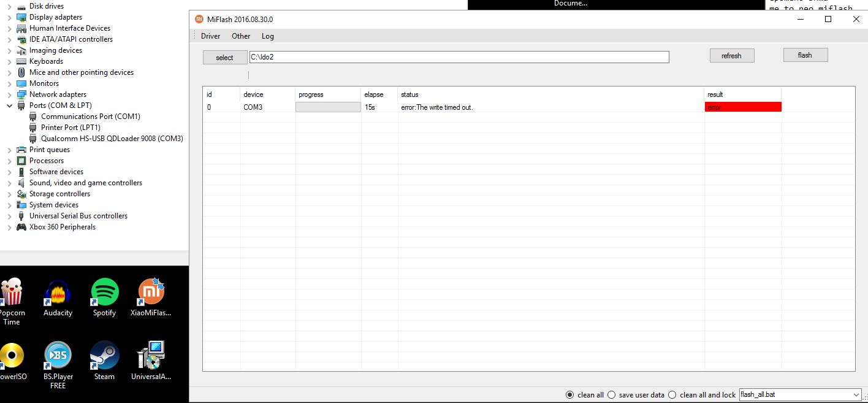Open the Driver menu in MiFlash
Screen dimensions: 868x403
click(x=210, y=36)
